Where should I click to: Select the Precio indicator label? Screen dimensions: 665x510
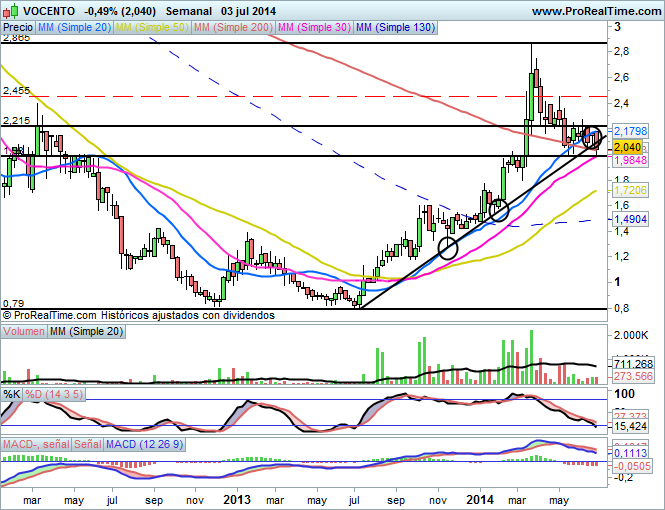click(20, 29)
